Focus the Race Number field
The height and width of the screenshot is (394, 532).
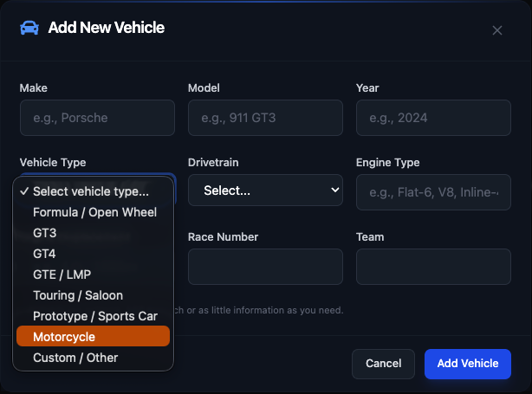coord(265,267)
